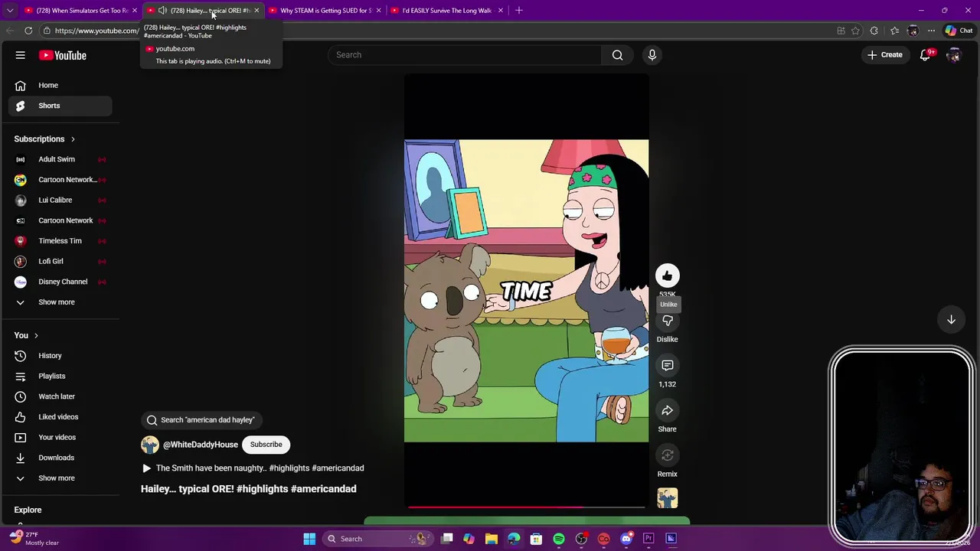The image size is (980, 551).
Task: Open the Adult Swim subscription
Action: click(x=60, y=159)
